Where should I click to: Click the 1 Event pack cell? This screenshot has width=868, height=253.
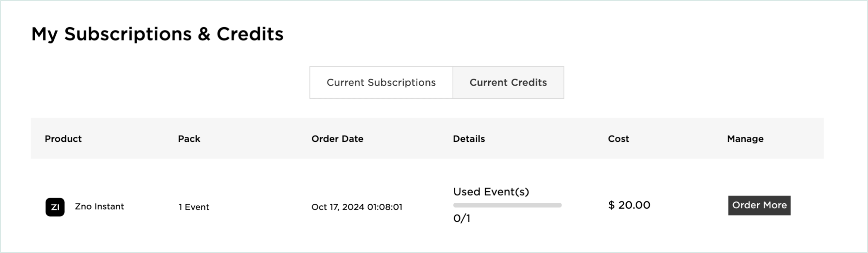click(194, 207)
